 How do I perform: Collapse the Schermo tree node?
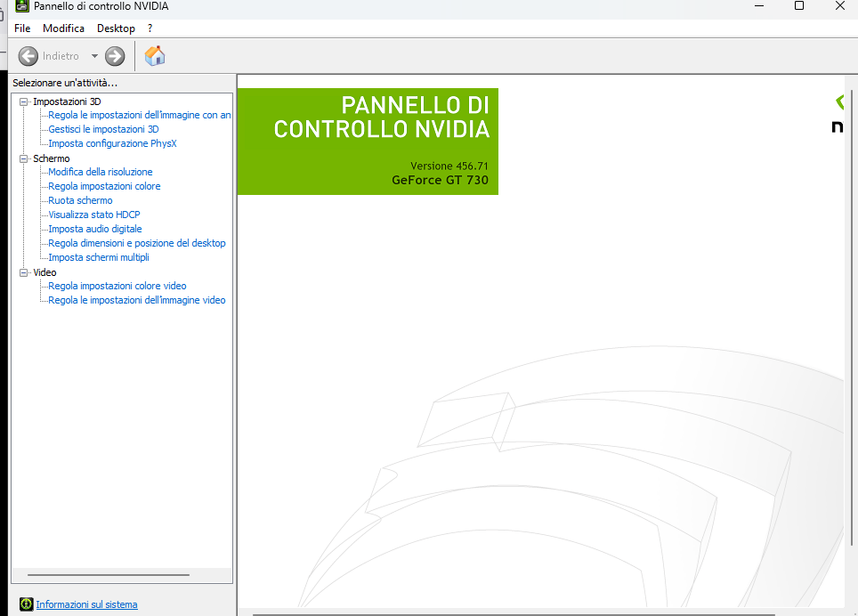[x=23, y=158]
